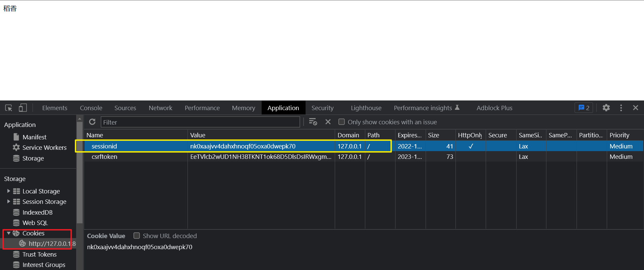
Task: Click the IndexedDB database icon
Action: coord(16,212)
